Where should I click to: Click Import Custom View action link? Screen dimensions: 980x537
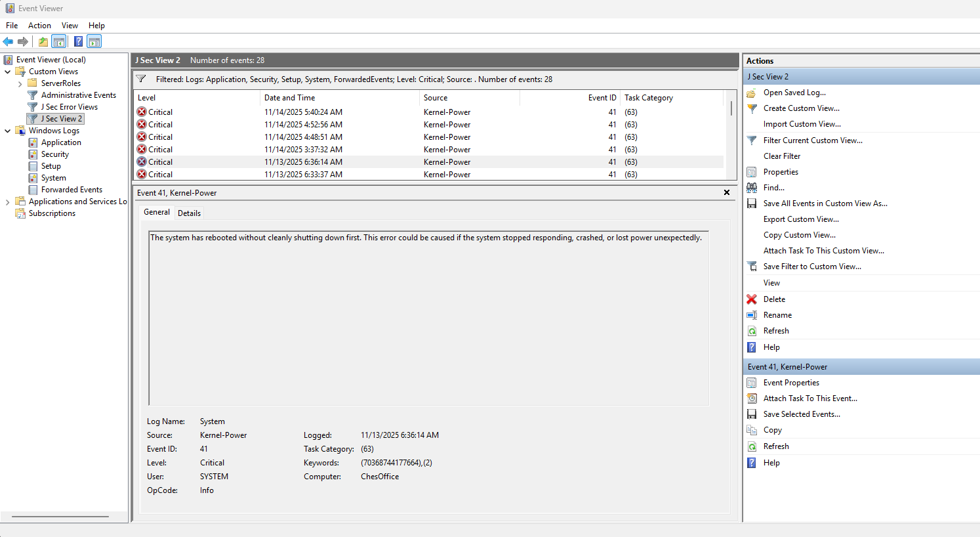tap(802, 124)
